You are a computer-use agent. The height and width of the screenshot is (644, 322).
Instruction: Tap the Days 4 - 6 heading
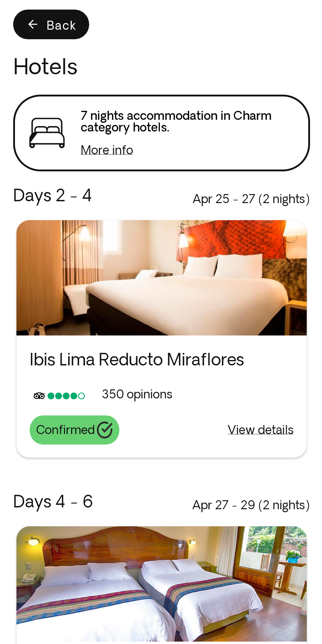[53, 502]
